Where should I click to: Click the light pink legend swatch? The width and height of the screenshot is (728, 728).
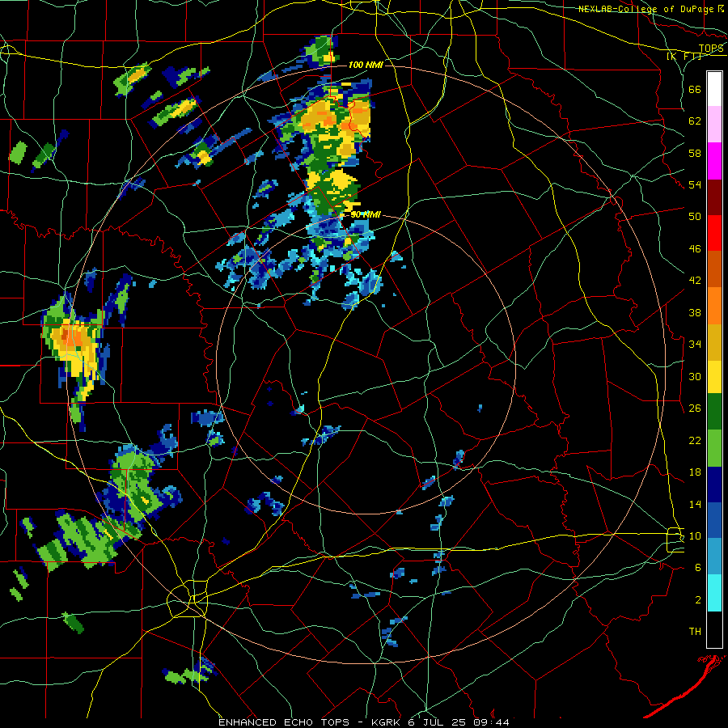pos(714,125)
